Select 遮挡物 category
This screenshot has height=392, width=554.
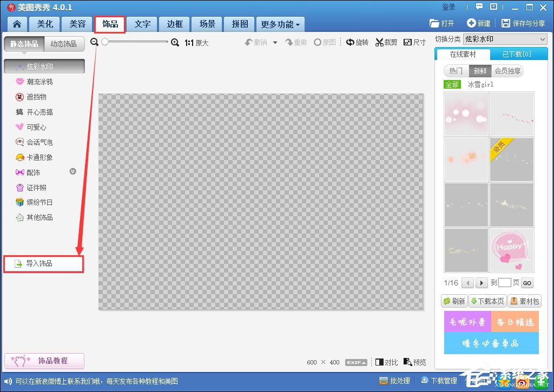[32, 97]
